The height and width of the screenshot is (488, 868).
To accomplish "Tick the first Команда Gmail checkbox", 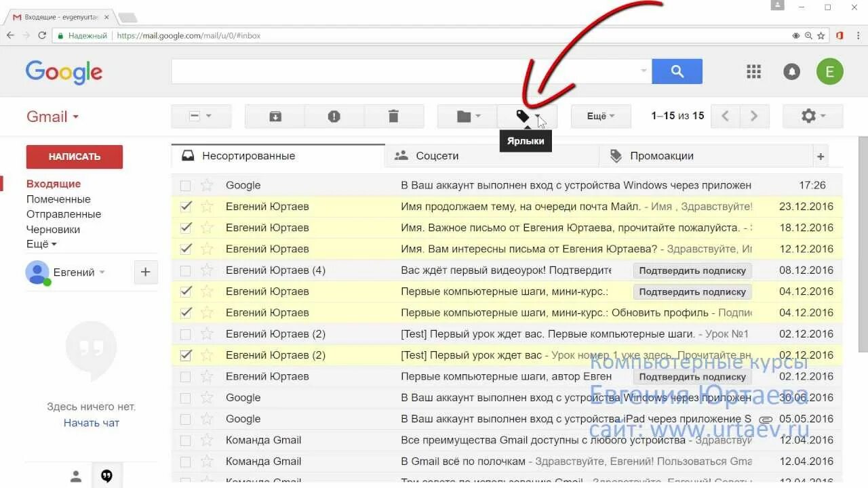I will click(x=186, y=441).
